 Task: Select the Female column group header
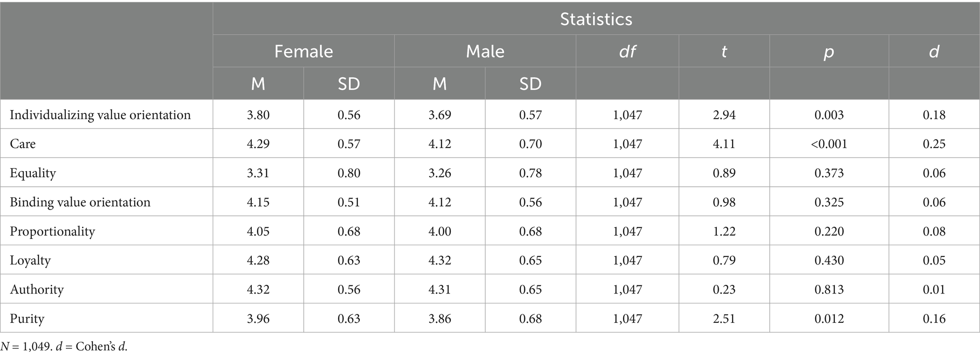tap(303, 51)
